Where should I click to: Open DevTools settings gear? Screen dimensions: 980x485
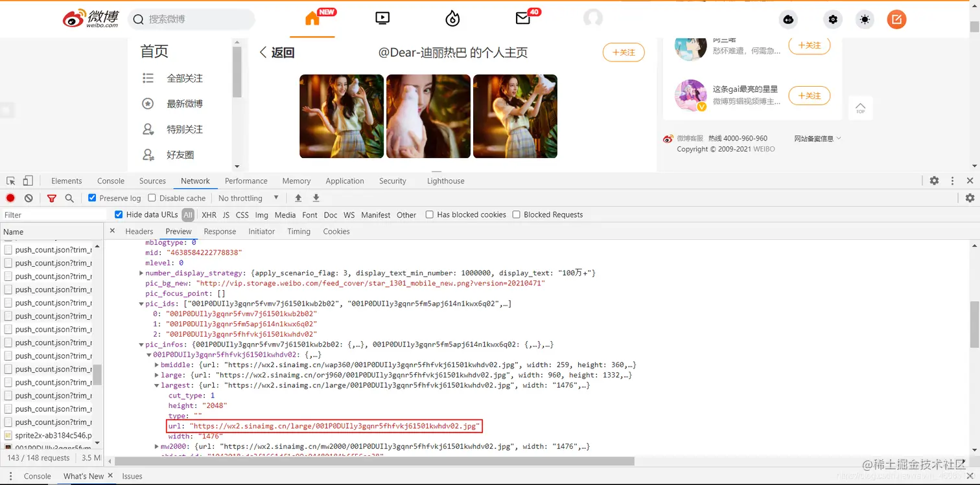coord(934,181)
